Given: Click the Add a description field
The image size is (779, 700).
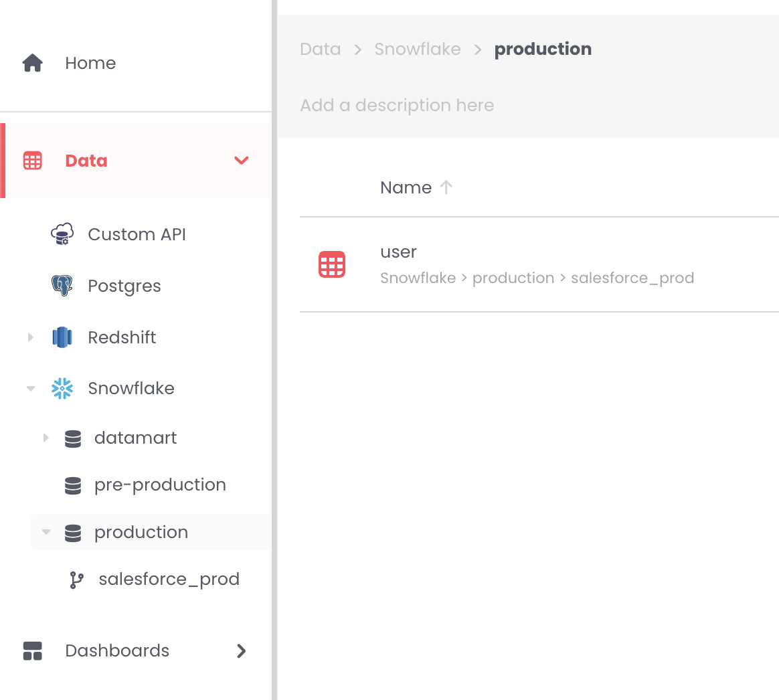Looking at the screenshot, I should point(397,105).
